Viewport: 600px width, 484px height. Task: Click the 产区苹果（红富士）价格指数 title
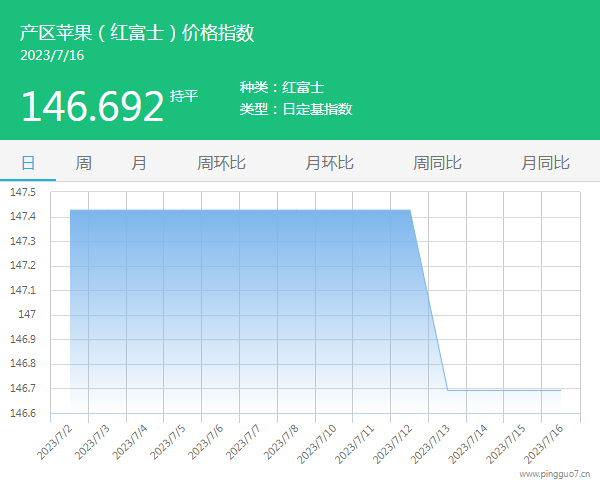pos(137,33)
